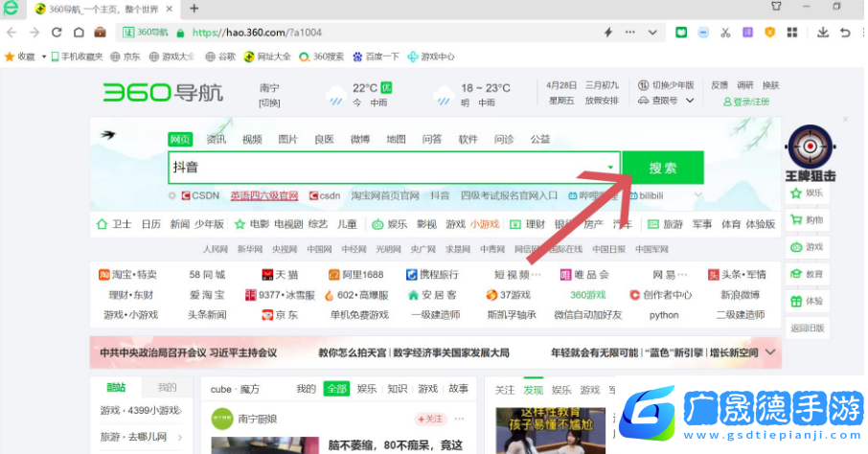Image resolution: width=868 pixels, height=454 pixels.
Task: Open 携程旅行 site link
Action: tap(432, 275)
